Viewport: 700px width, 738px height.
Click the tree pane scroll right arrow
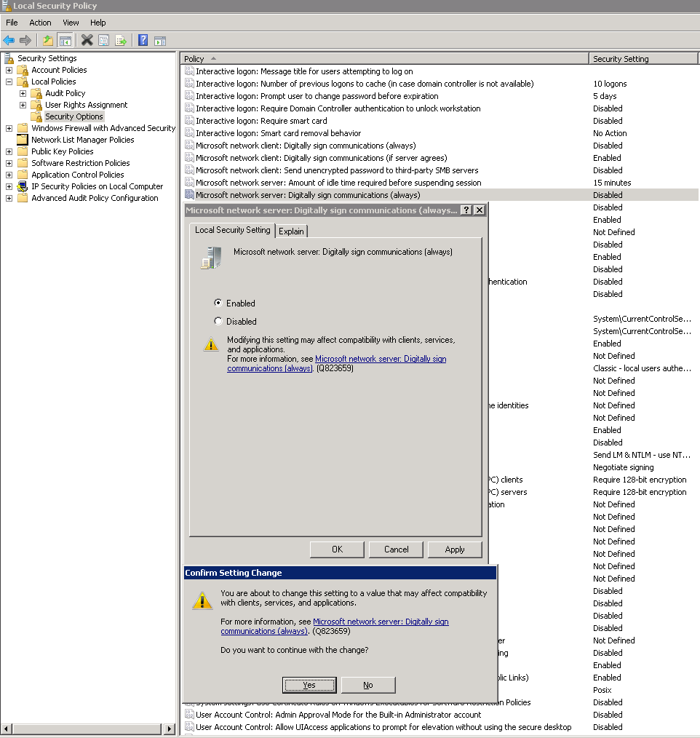(x=170, y=729)
